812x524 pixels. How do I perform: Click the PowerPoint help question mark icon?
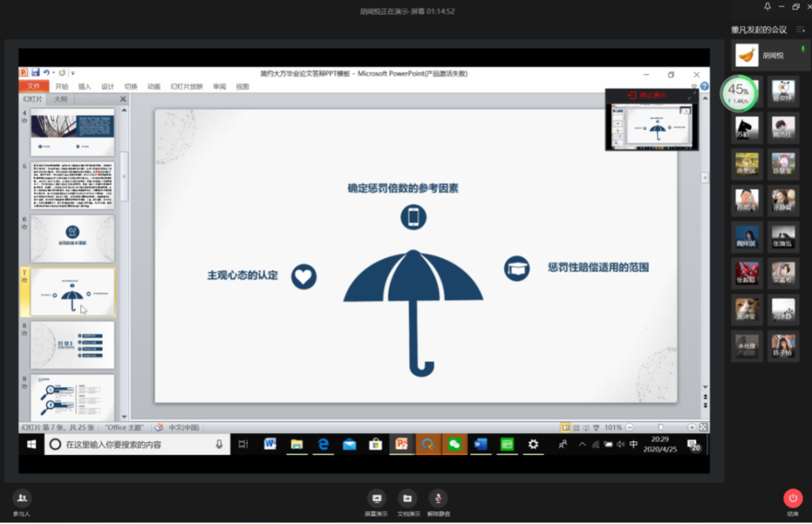click(x=704, y=86)
